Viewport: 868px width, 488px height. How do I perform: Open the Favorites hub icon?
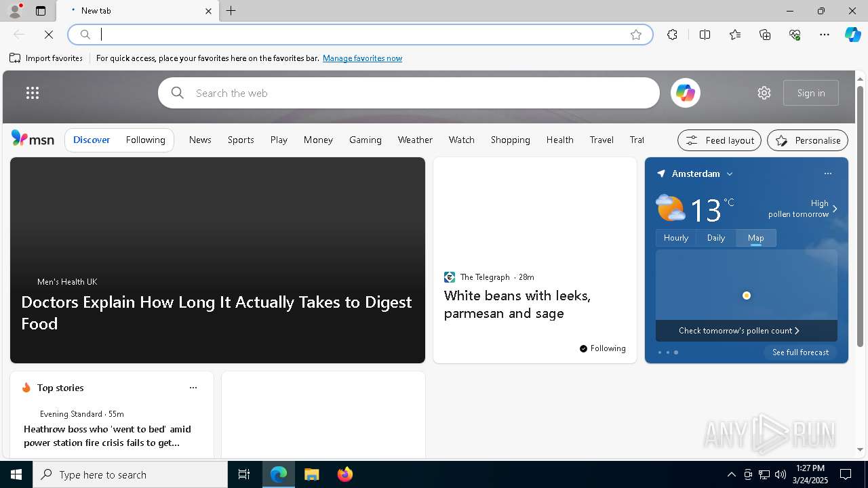(735, 35)
